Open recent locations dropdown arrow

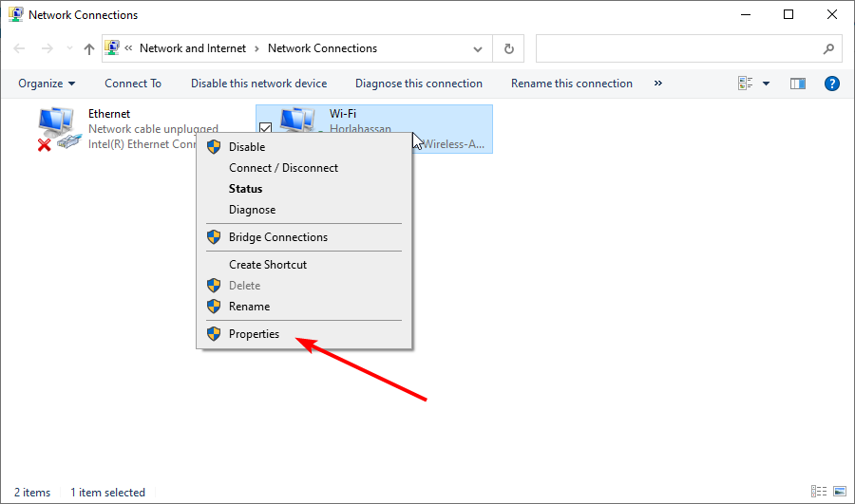click(x=69, y=48)
